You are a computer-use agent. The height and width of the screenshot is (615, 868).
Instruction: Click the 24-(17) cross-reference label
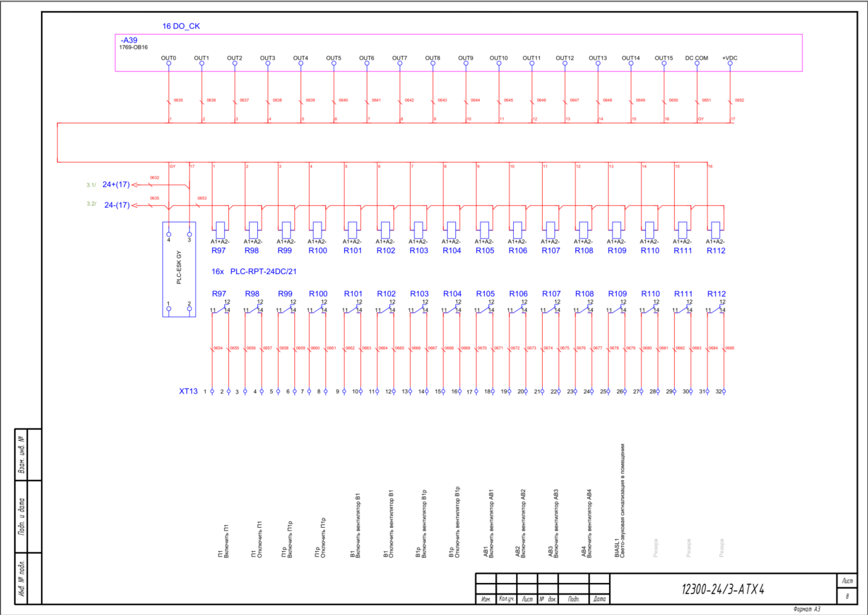pos(116,205)
